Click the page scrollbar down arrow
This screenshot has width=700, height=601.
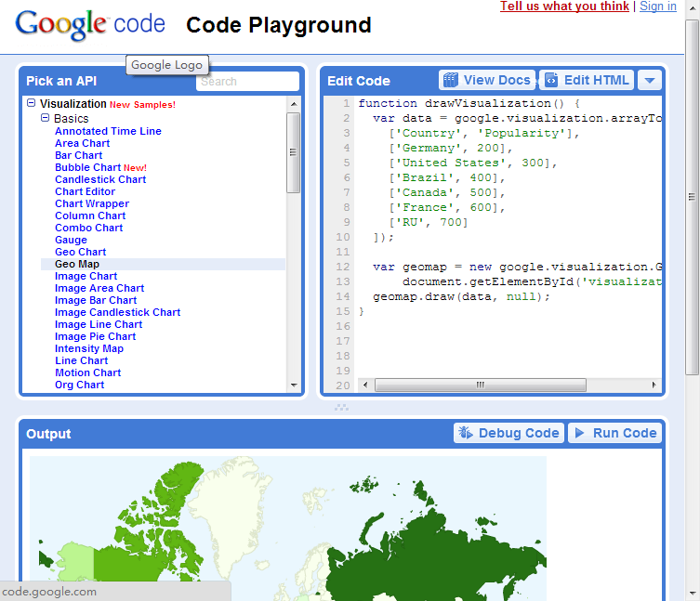pyautogui.click(x=692, y=593)
